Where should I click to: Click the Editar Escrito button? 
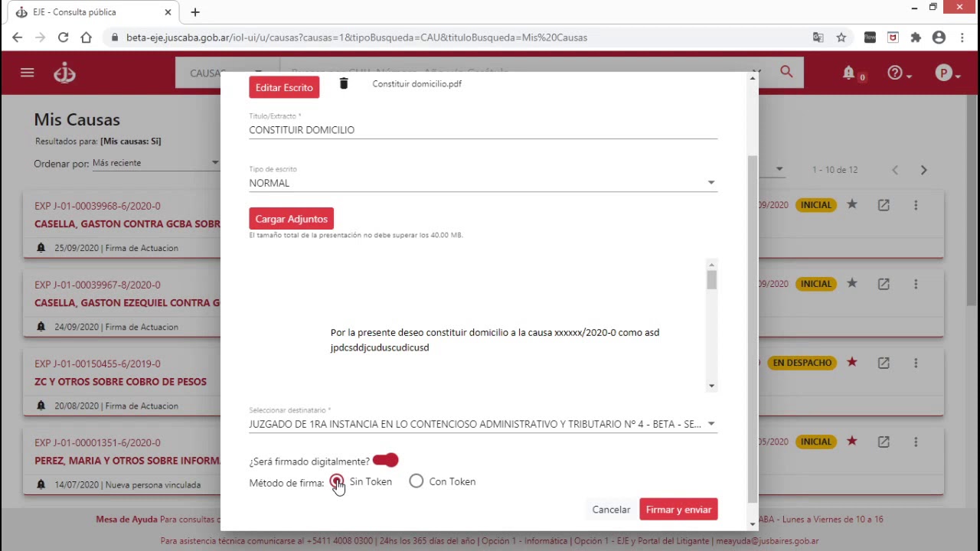284,87
